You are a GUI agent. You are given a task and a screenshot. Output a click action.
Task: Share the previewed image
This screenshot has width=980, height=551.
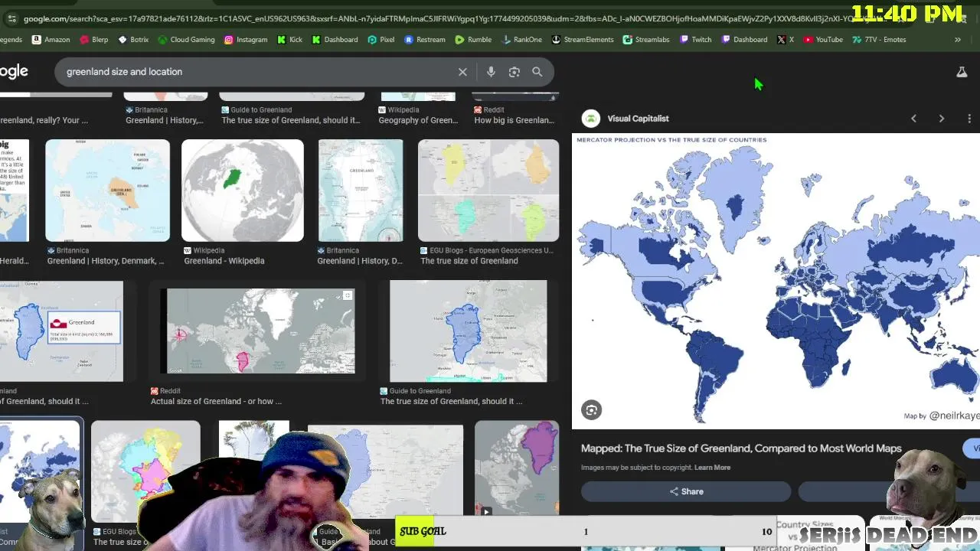click(686, 491)
